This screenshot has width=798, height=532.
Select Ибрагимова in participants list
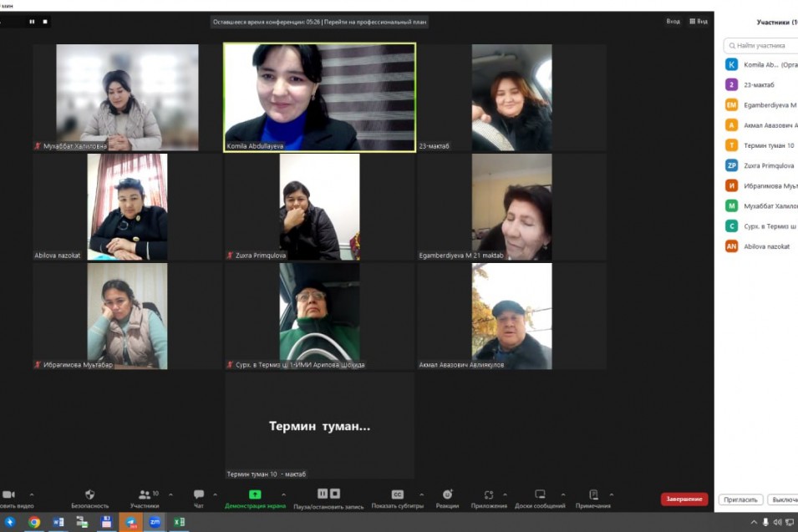761,186
